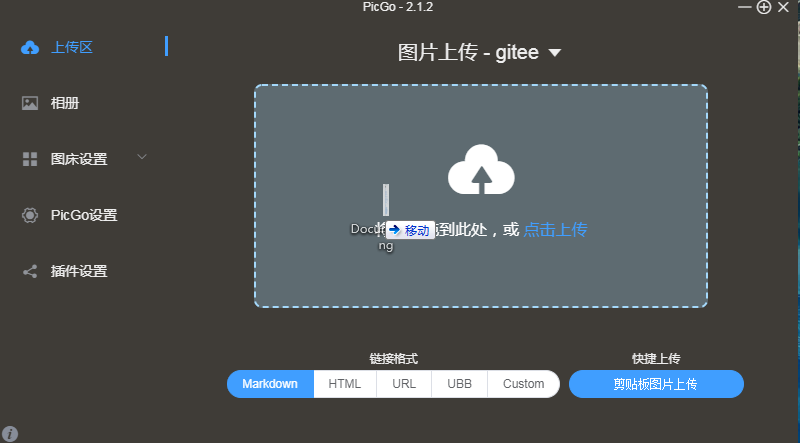Click the plus-circle icon in the title bar
Screen dimensions: 800x443
pos(763,7)
